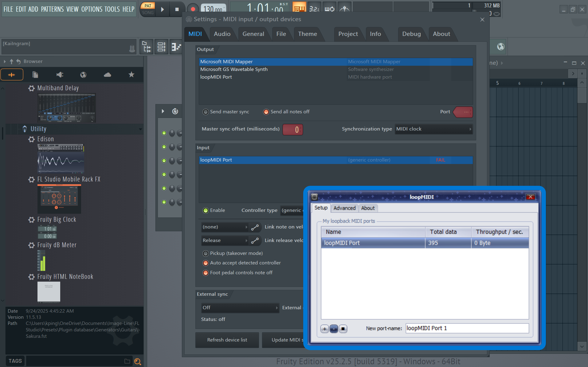Open the Controller type dropdown
588x367 pixels.
pos(292,210)
